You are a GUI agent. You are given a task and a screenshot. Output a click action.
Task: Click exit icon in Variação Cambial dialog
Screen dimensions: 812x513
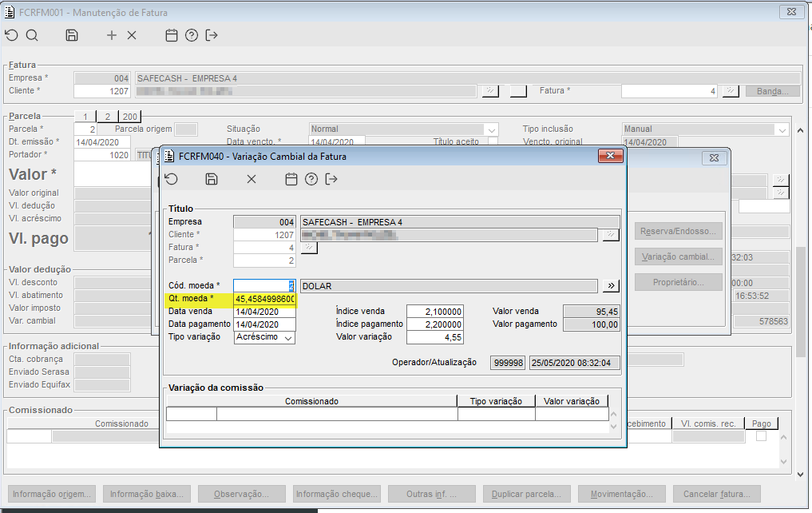point(331,179)
